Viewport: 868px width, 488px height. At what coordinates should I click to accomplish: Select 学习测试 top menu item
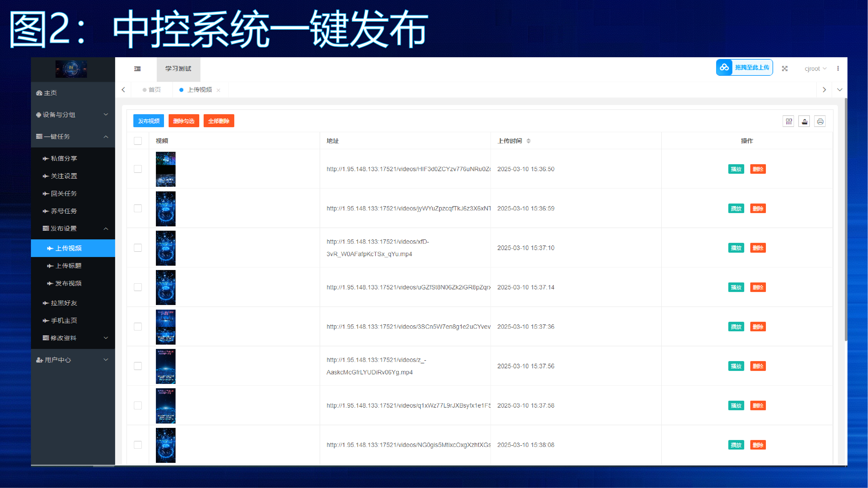click(x=178, y=69)
